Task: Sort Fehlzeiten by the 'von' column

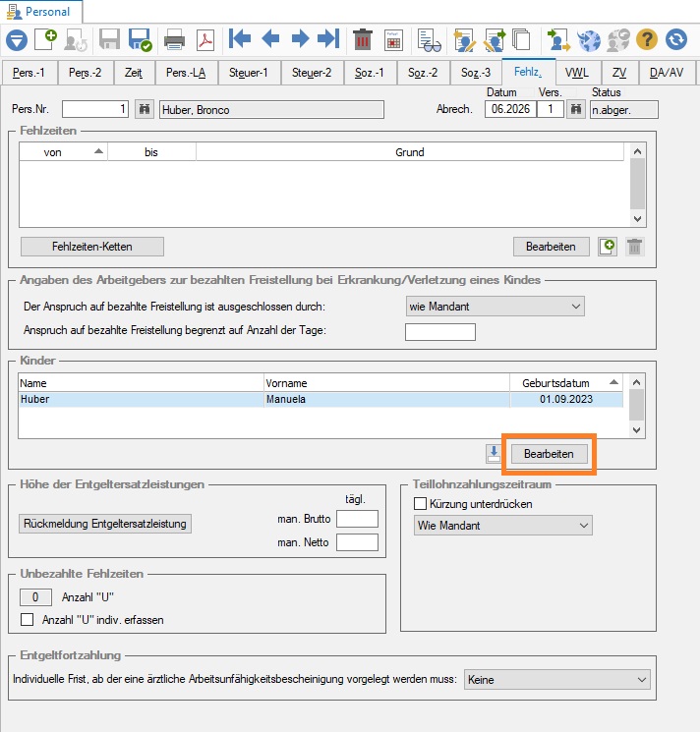Action: tap(63, 152)
